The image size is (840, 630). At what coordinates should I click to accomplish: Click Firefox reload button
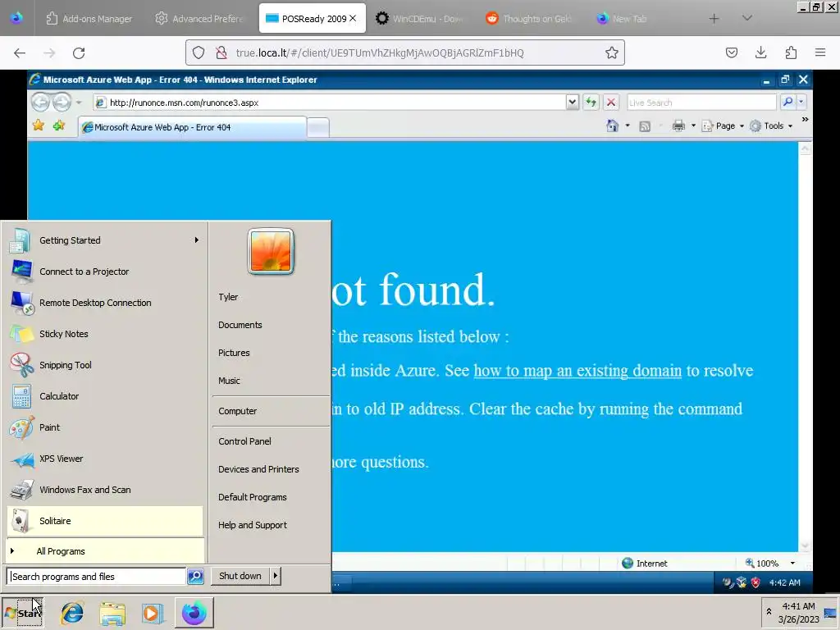tap(79, 52)
